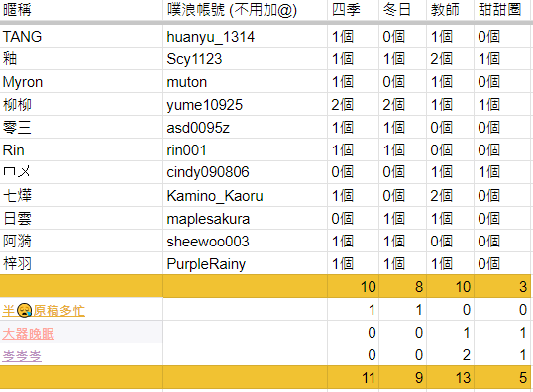Select the 教師 header cell
The height and width of the screenshot is (392, 533).
(451, 10)
